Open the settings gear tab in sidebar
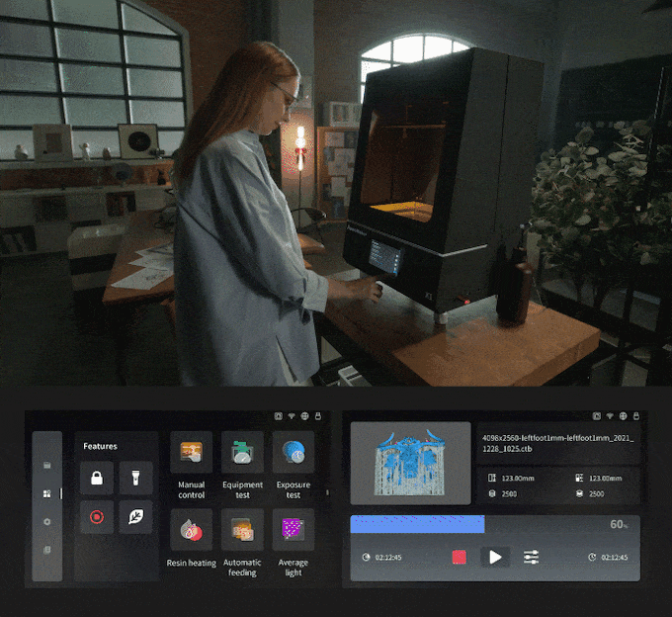The height and width of the screenshot is (617, 672). [x=46, y=521]
